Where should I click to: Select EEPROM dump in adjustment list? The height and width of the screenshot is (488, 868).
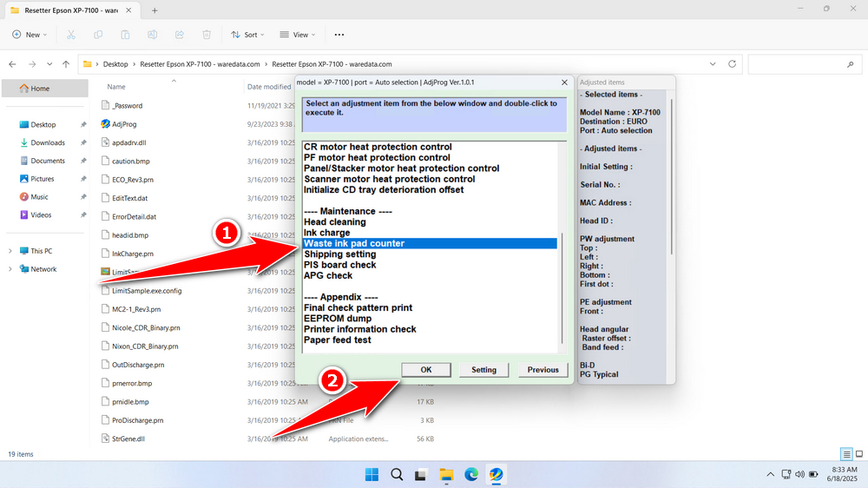pyautogui.click(x=338, y=319)
